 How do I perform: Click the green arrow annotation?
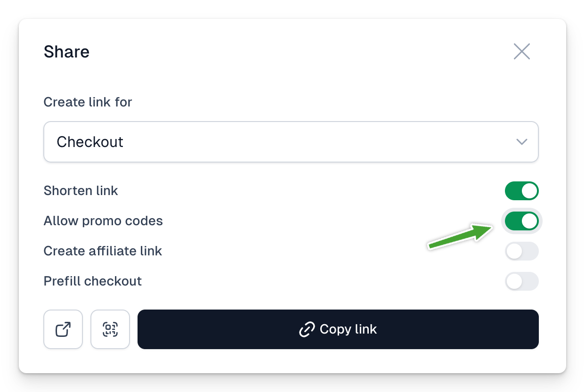(x=460, y=236)
